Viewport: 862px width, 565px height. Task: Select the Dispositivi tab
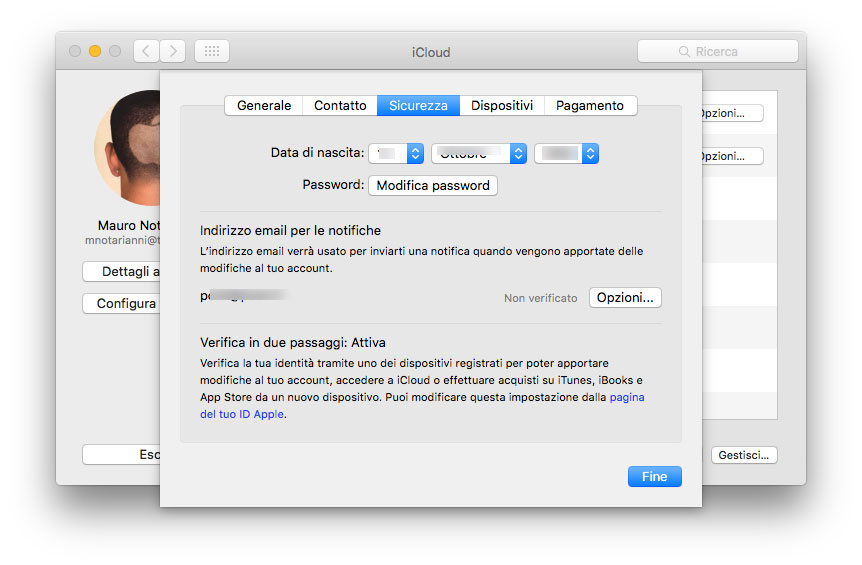pos(502,105)
